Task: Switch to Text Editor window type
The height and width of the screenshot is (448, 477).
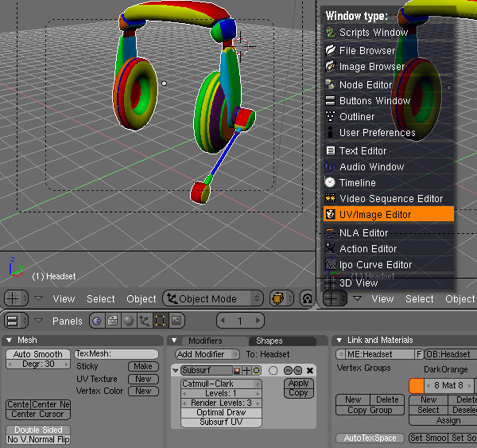Action: pos(389,150)
